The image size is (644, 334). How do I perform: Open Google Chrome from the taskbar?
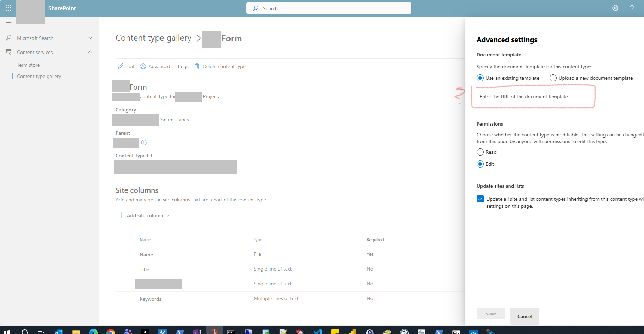(x=111, y=332)
